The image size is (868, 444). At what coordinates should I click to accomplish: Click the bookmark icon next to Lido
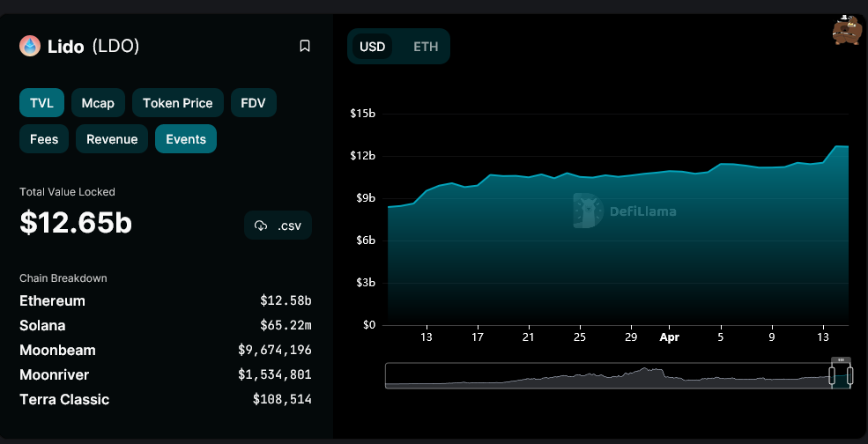tap(305, 46)
